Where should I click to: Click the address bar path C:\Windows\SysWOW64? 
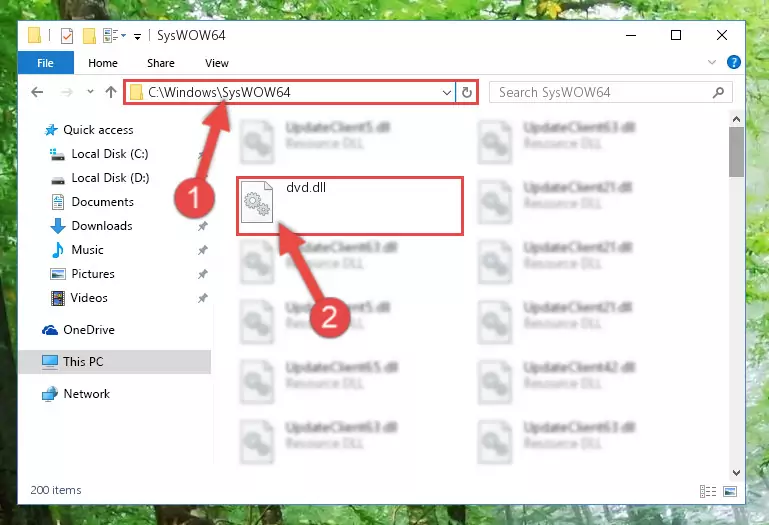coord(219,92)
